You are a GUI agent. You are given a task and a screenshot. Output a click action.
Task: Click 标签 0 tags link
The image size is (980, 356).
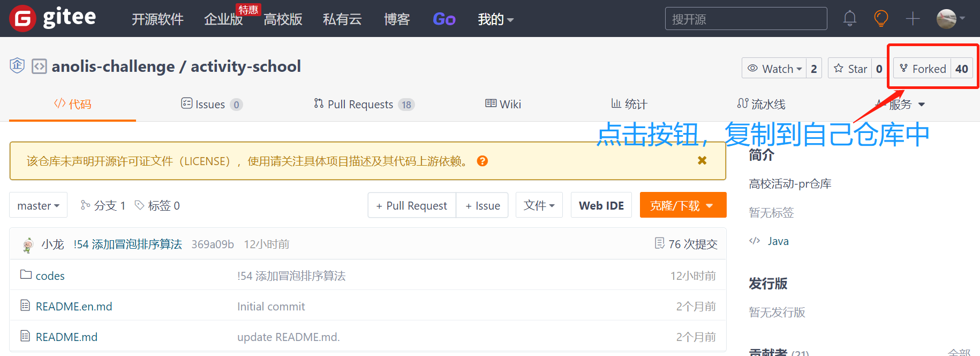tap(164, 205)
